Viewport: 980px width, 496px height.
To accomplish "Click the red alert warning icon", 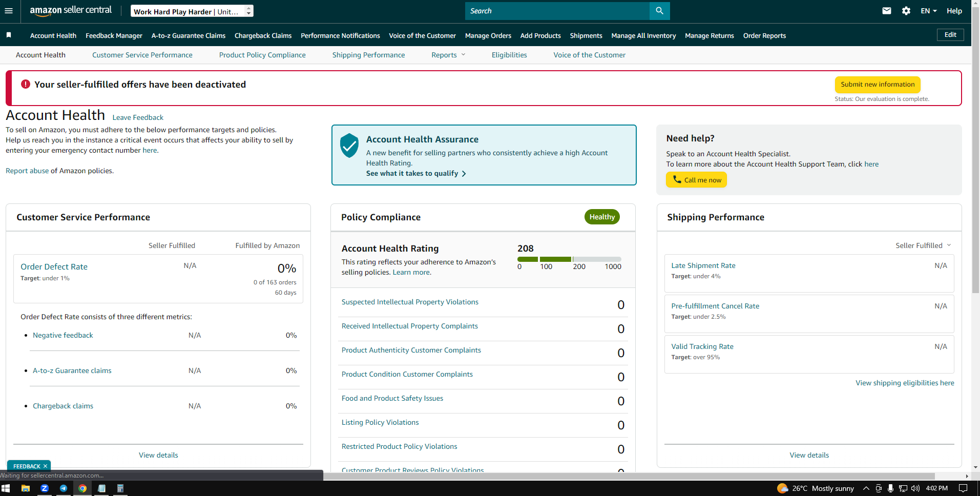I will click(x=26, y=84).
